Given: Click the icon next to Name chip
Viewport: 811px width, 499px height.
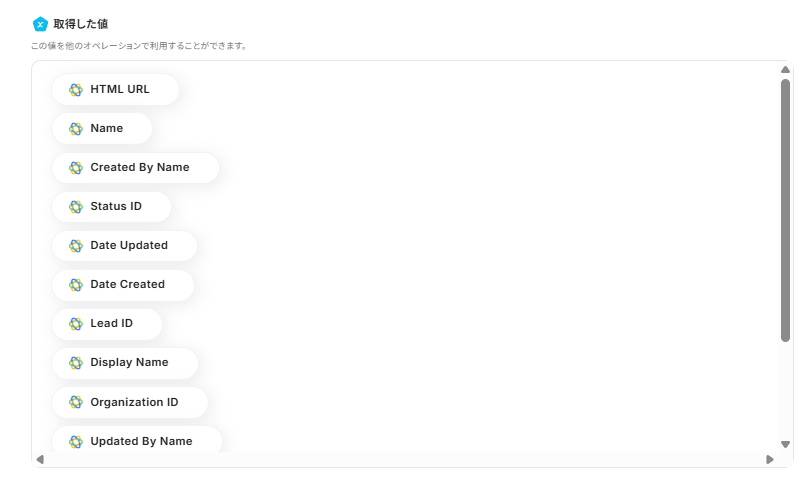Looking at the screenshot, I should coord(75,128).
